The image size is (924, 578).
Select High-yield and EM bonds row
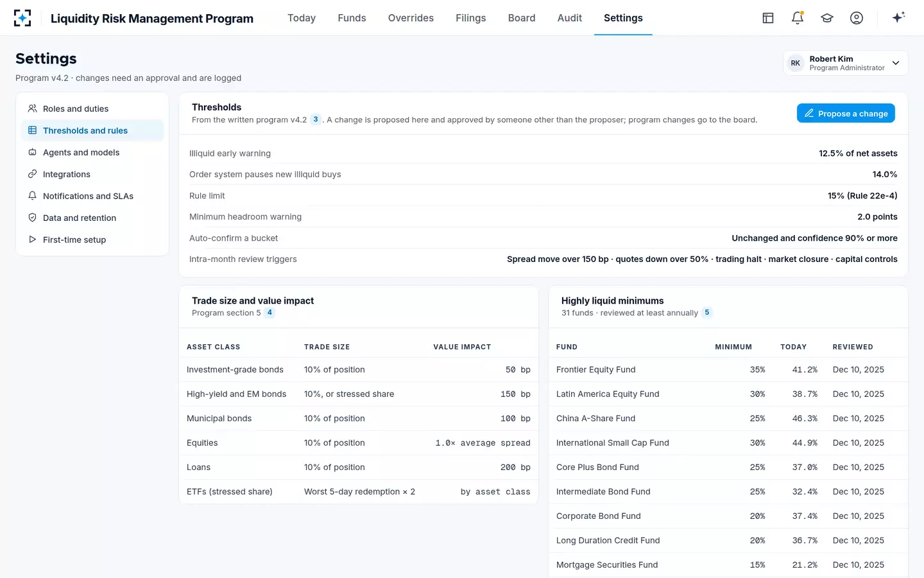tap(359, 394)
